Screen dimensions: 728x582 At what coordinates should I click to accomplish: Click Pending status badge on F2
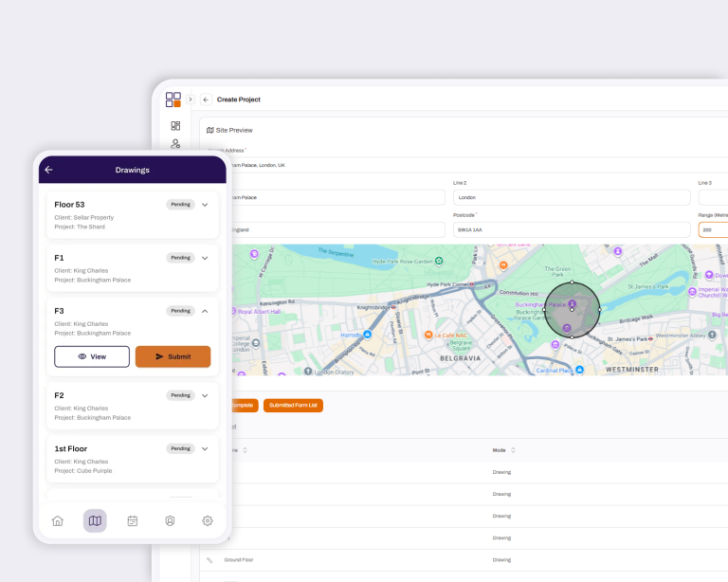coord(181,395)
